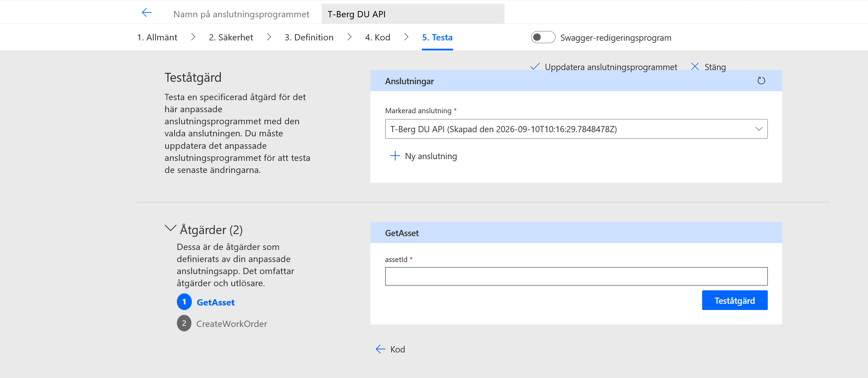This screenshot has width=868, height=378.
Task: Click the Markerad anslutning label
Action: point(418,110)
